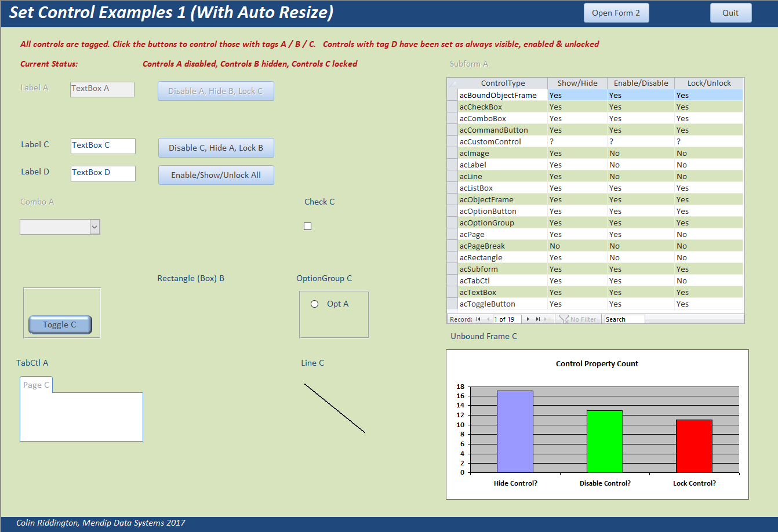The image size is (778, 532).
Task: Select row selector for acImage row
Action: (452, 153)
